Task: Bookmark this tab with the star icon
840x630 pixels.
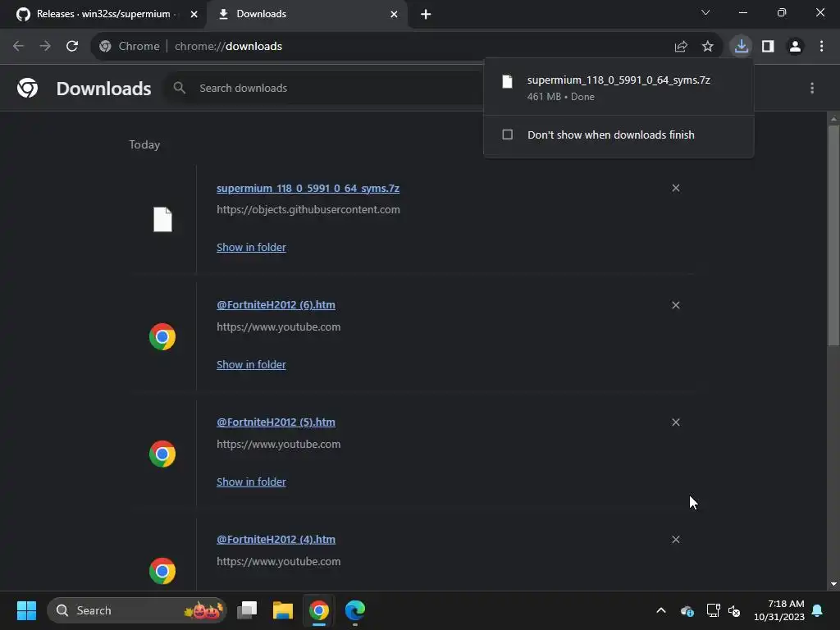Action: [x=708, y=47]
